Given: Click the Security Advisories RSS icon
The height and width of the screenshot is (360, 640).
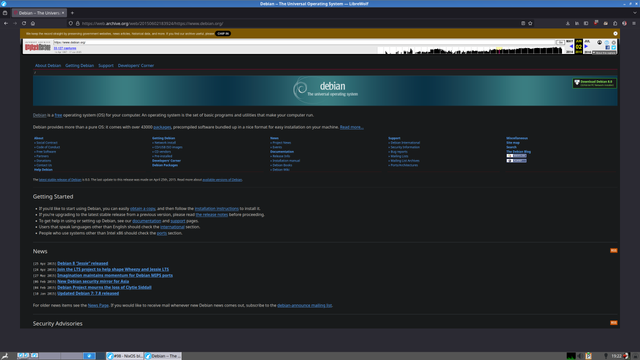Looking at the screenshot, I should (613, 323).
